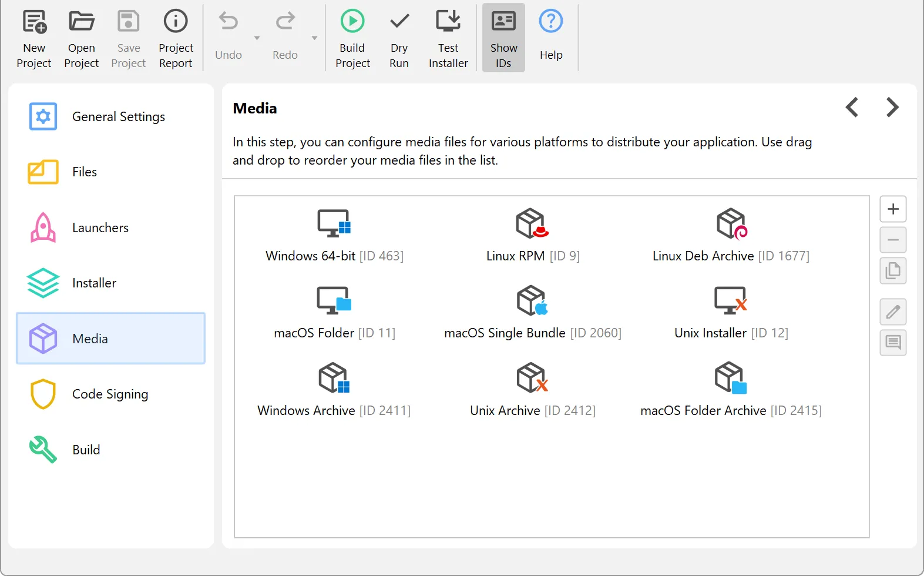Click the 'Linux RPM [ID 9]' label

click(533, 256)
